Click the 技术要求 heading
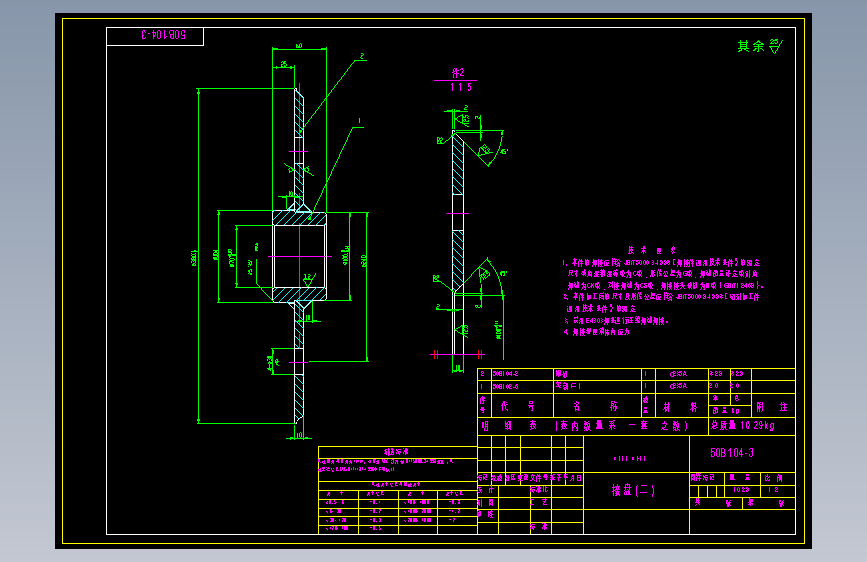The width and height of the screenshot is (867, 562). 651,250
